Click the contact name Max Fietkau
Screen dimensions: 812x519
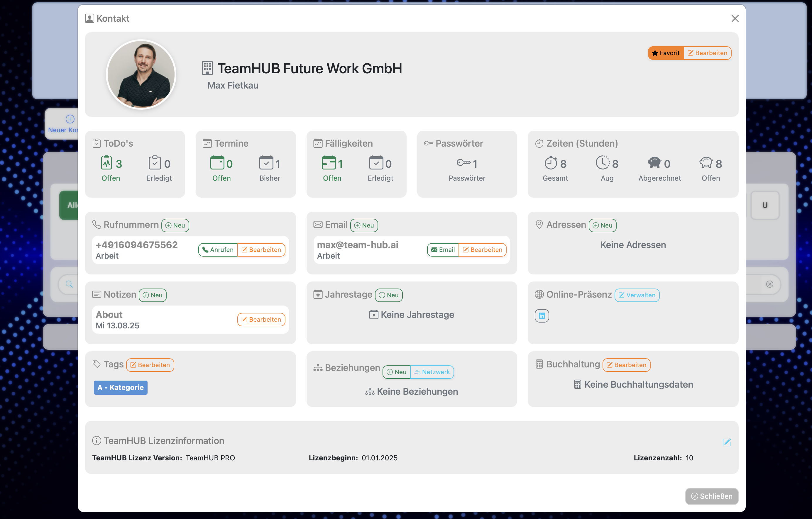coord(233,86)
